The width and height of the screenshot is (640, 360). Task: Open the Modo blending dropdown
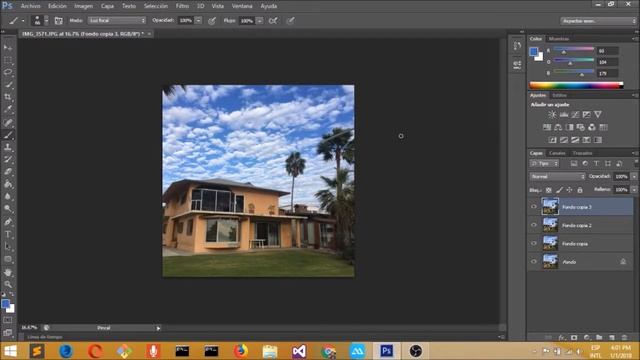point(117,20)
